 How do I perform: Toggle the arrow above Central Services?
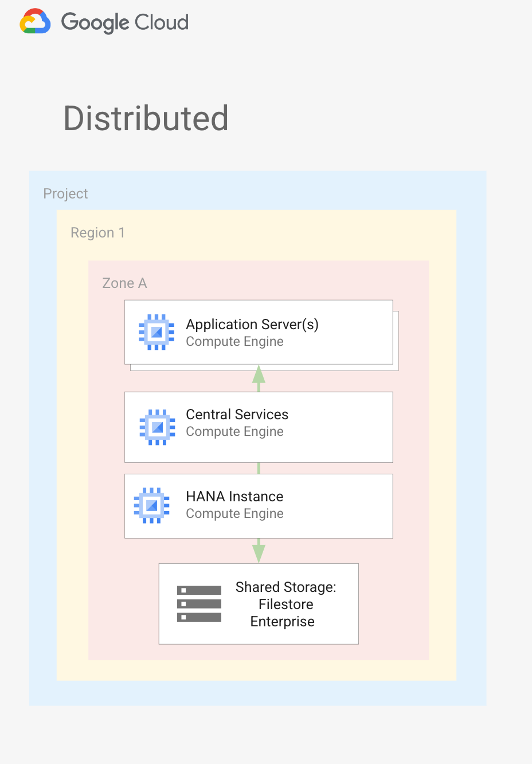(258, 378)
